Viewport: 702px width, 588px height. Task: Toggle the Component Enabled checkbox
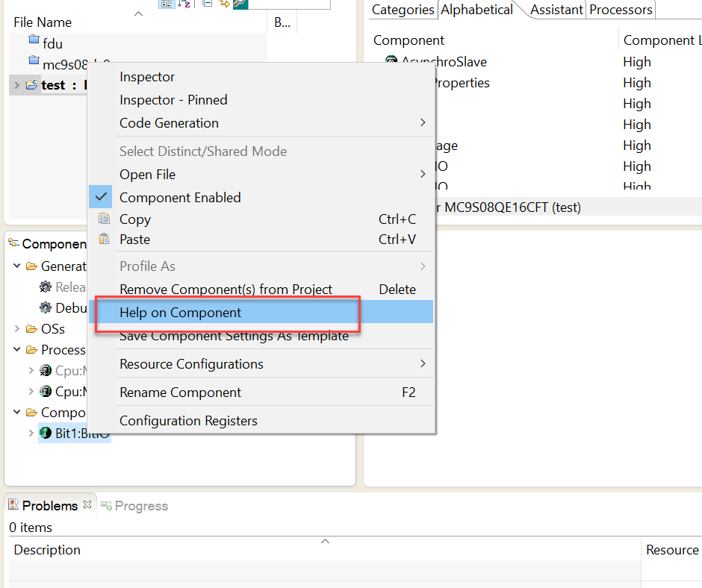click(x=101, y=197)
